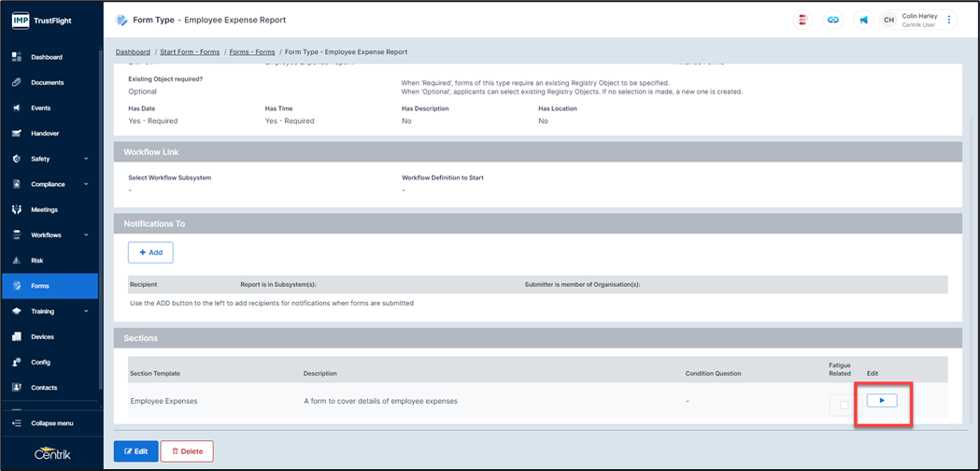Open the Dashboard sidebar icon
980x471 pixels.
[17, 57]
